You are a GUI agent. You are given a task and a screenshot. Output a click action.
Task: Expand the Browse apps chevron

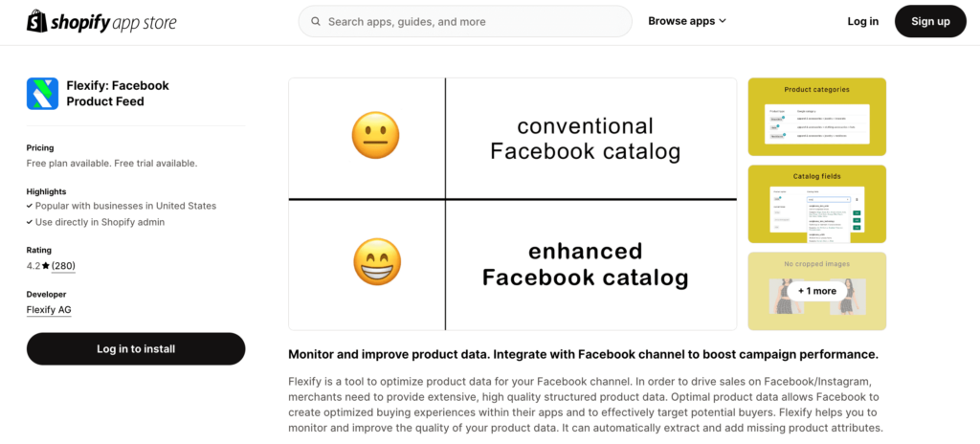coord(723,21)
